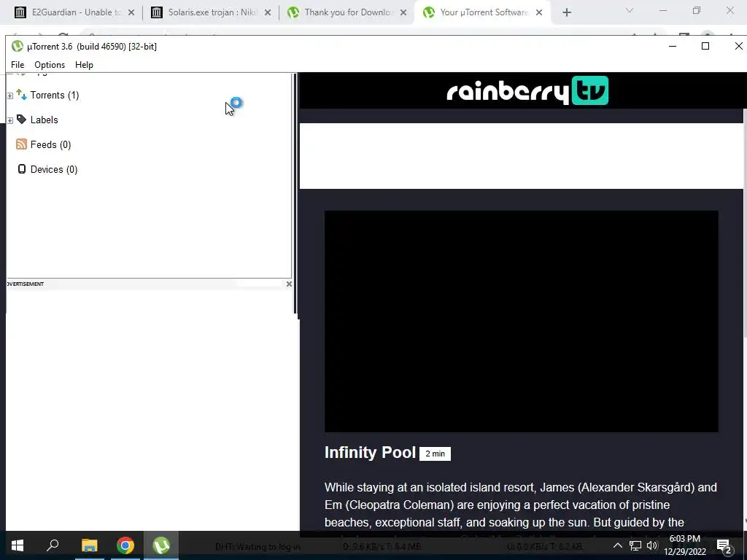Click the vertical scrollbar of the ad pane
747x560 pixels.
[745, 224]
